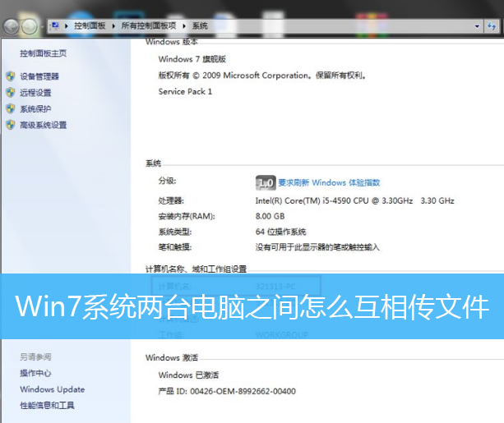504x423 pixels.
Task: Open 远程设置 link
Action: (35, 93)
